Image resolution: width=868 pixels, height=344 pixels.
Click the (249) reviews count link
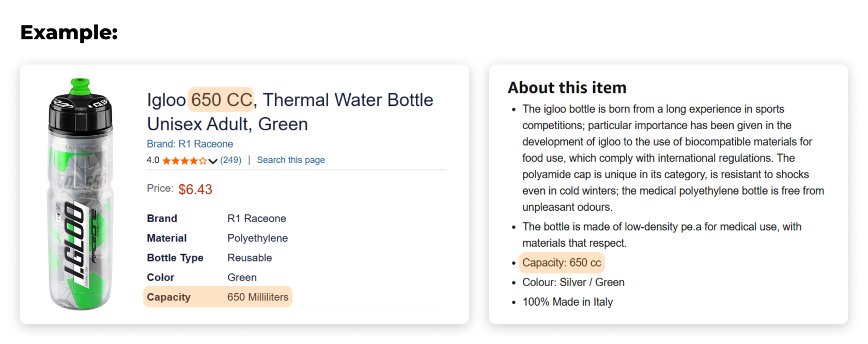tap(230, 160)
